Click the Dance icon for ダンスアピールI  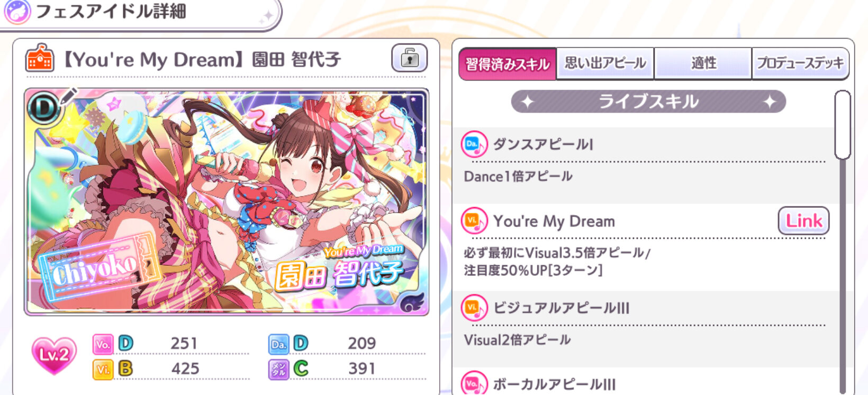tap(474, 144)
